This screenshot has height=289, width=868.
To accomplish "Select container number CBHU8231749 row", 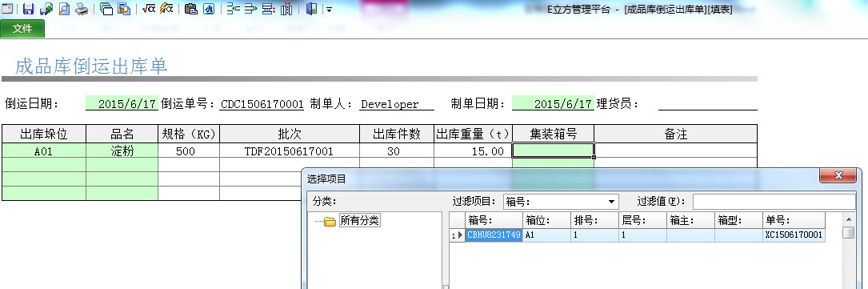I will click(637, 235).
